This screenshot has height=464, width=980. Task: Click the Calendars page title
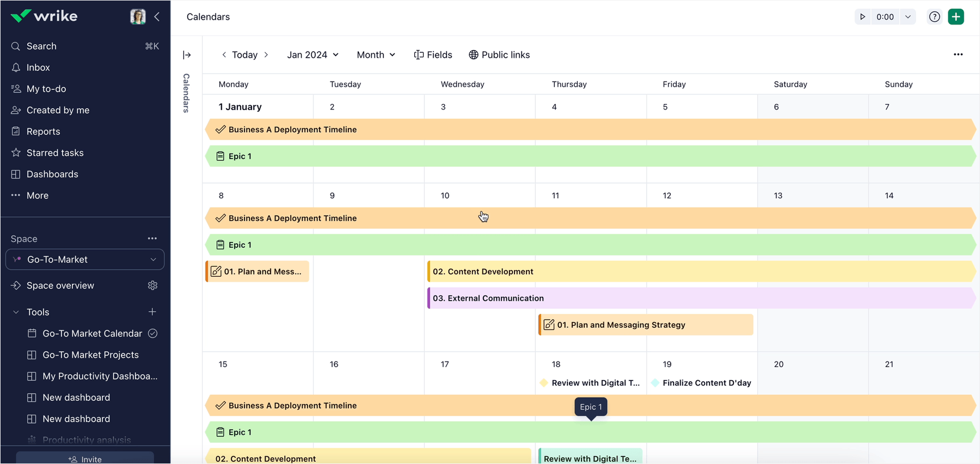coord(208,17)
